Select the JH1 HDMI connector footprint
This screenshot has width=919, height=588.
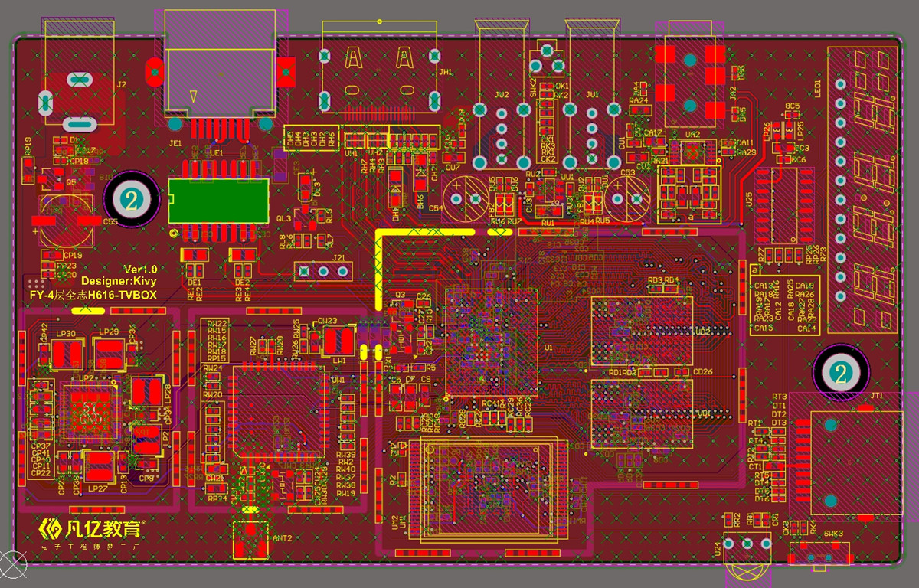pyautogui.click(x=381, y=73)
